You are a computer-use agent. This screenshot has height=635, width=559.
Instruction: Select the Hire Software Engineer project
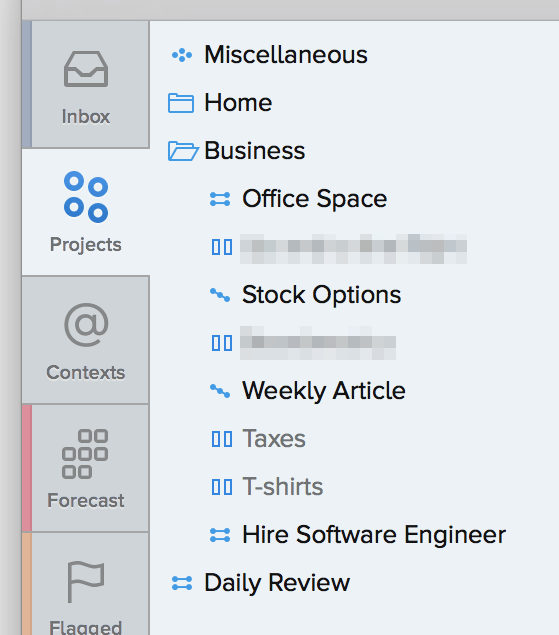tap(374, 535)
